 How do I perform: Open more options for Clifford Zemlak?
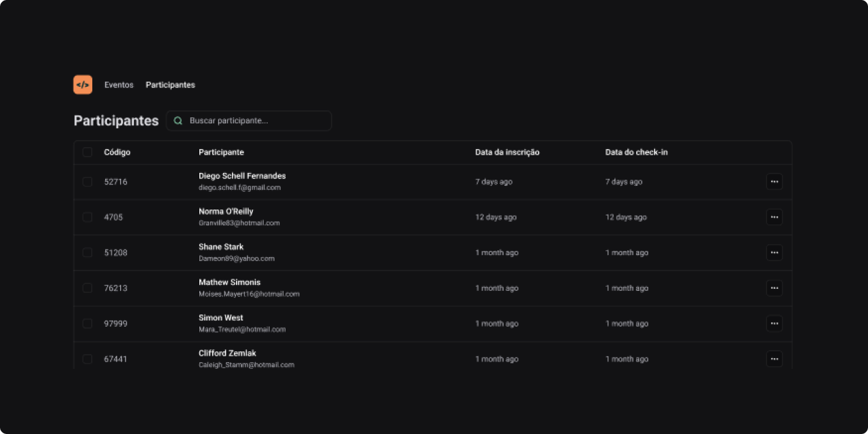click(774, 359)
